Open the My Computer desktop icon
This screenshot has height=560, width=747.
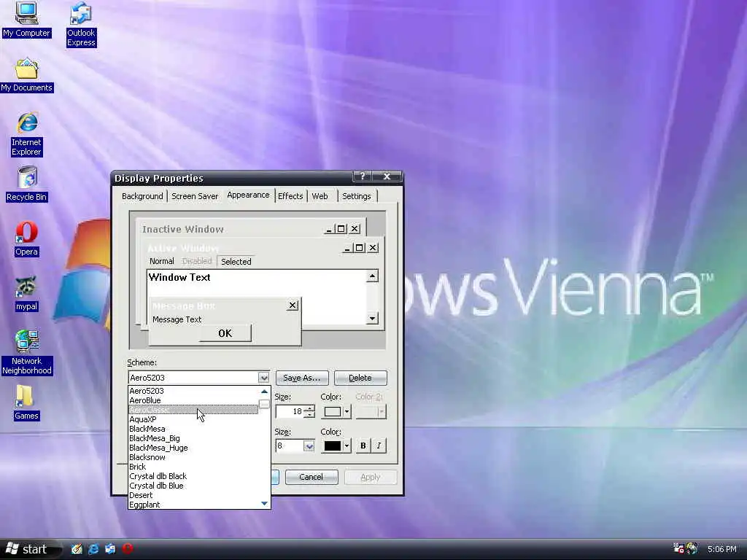coord(26,20)
